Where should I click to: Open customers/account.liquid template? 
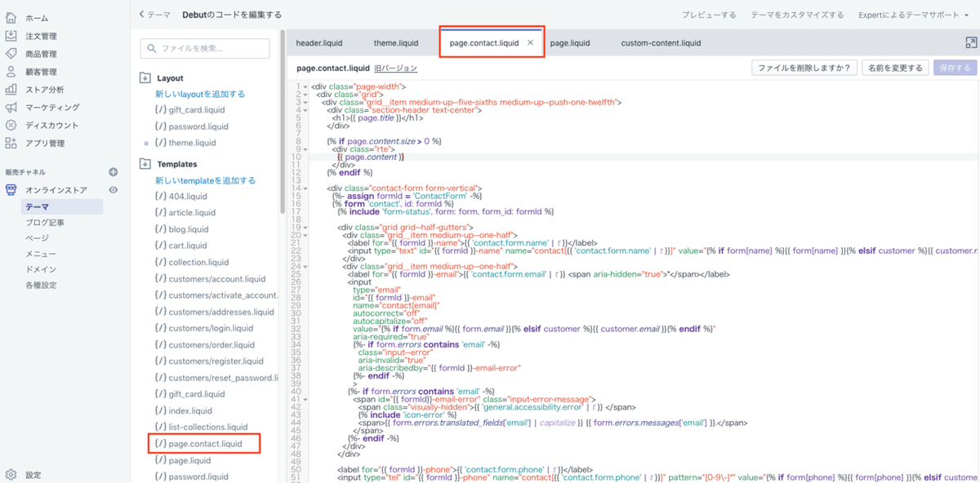(216, 279)
